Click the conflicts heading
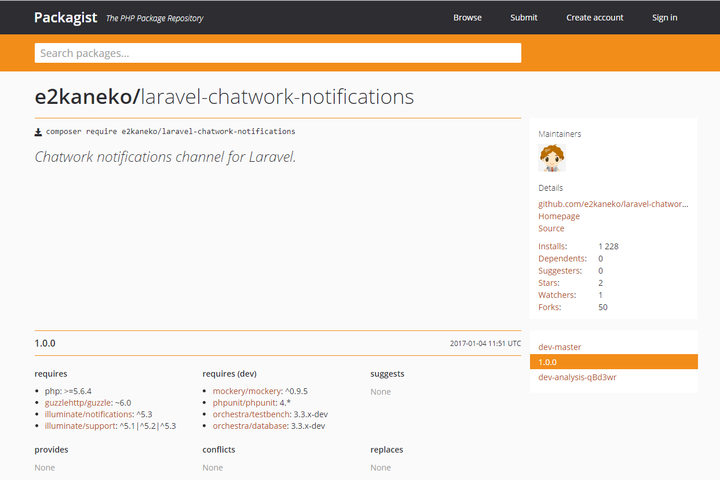Screen dimensions: 720x480 [x=219, y=450]
